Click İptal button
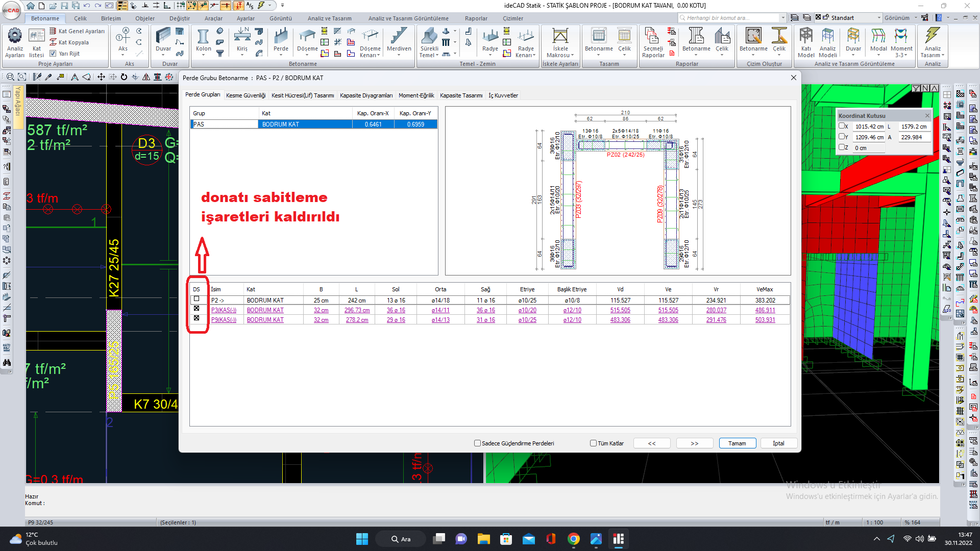Viewport: 980px width, 551px height. 778,443
